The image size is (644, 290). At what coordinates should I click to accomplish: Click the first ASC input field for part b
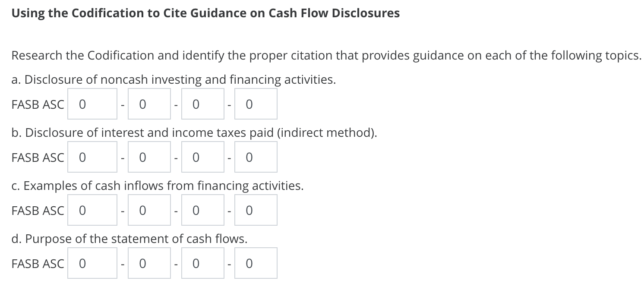(x=92, y=157)
